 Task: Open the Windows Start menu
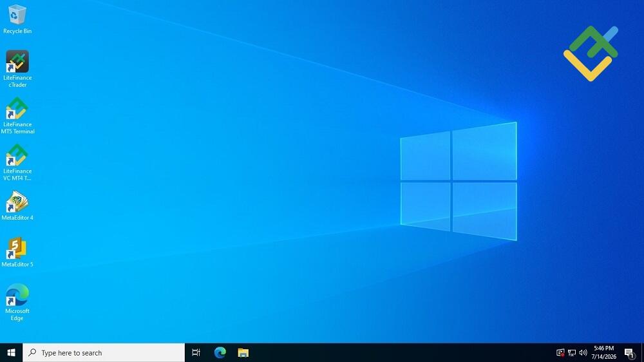[11, 352]
